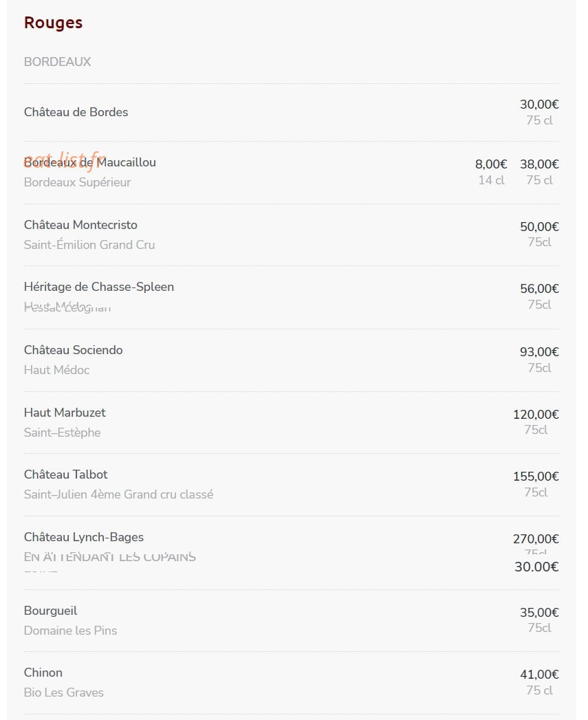Click the 93,00€ price
Screen dimensions: 588x720
[x=539, y=351]
